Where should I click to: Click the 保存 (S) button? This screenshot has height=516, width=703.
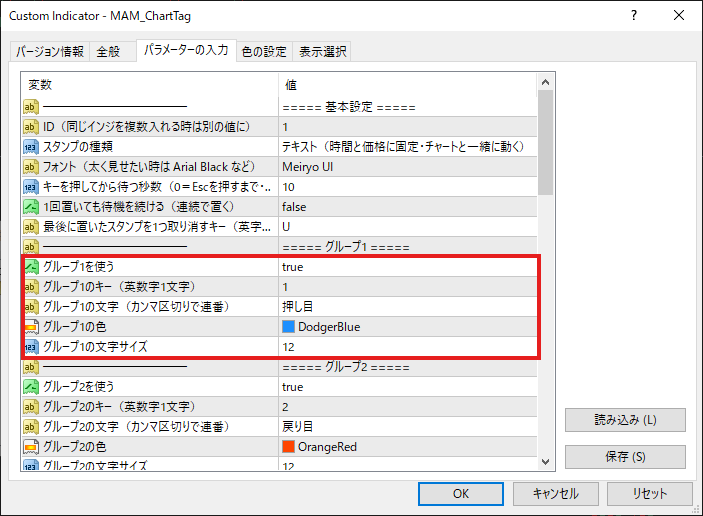point(625,457)
